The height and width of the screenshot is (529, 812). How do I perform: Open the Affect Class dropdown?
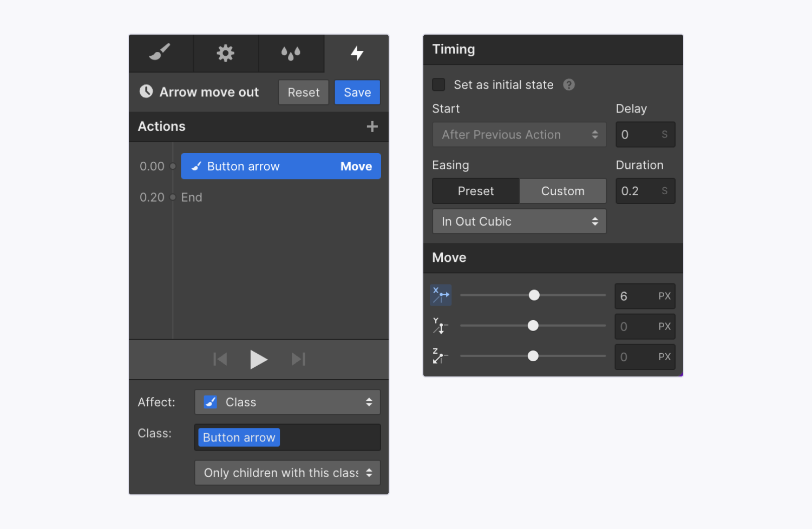tap(287, 402)
